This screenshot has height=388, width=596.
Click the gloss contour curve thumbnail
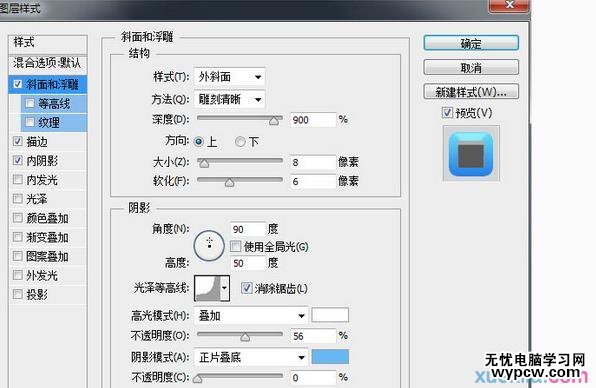point(208,288)
